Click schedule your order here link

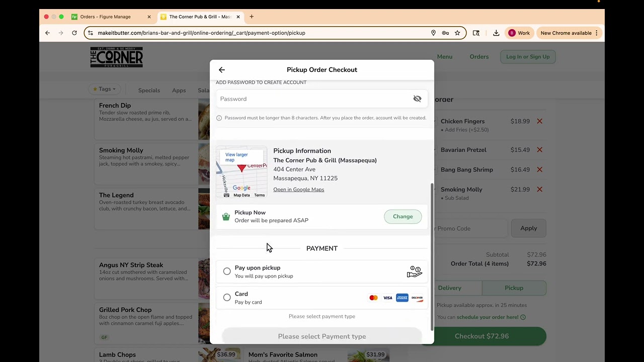[487, 317]
